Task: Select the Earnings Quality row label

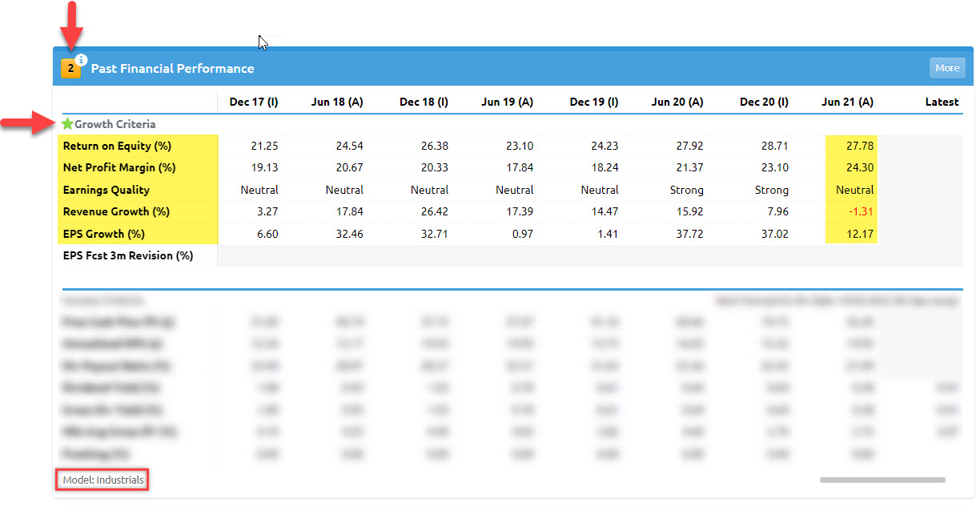Action: (x=106, y=191)
